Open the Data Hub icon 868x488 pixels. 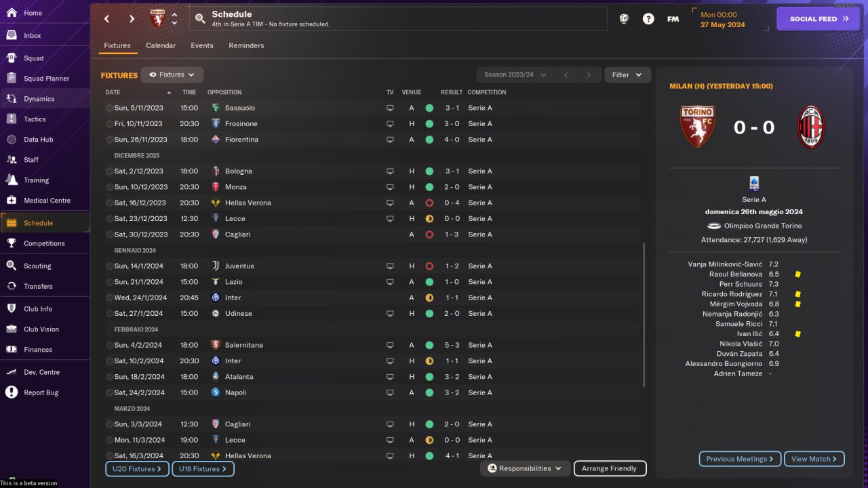[12, 139]
